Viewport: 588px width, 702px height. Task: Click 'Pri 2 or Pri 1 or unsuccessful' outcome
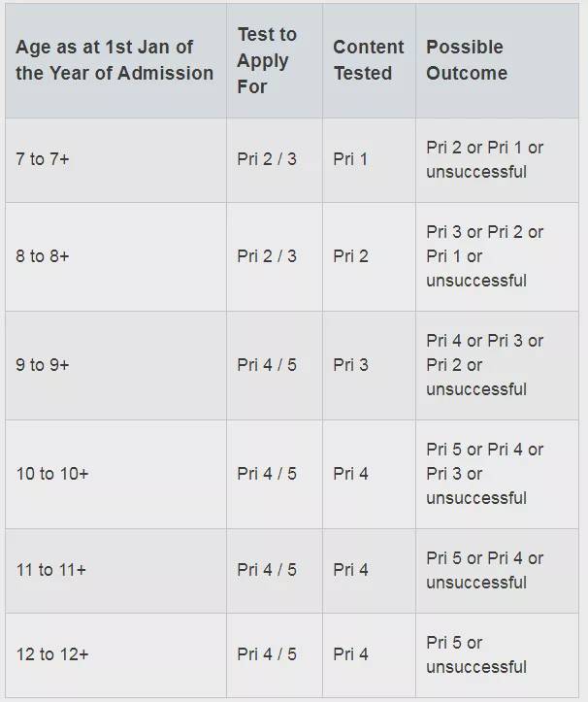point(484,159)
